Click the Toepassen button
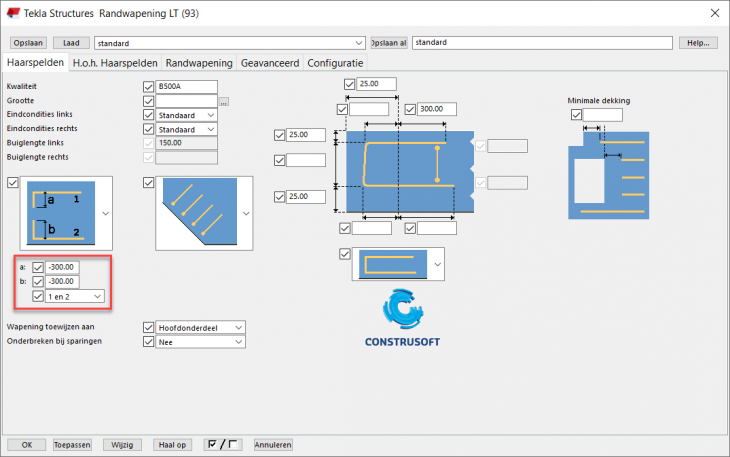The image size is (730, 457). (x=72, y=445)
